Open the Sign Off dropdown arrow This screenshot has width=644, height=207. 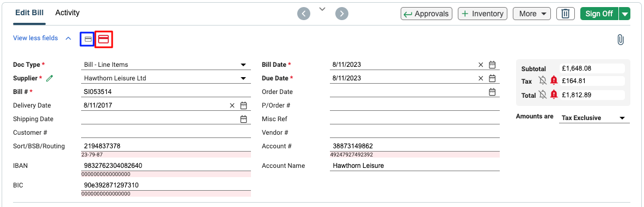click(x=624, y=14)
